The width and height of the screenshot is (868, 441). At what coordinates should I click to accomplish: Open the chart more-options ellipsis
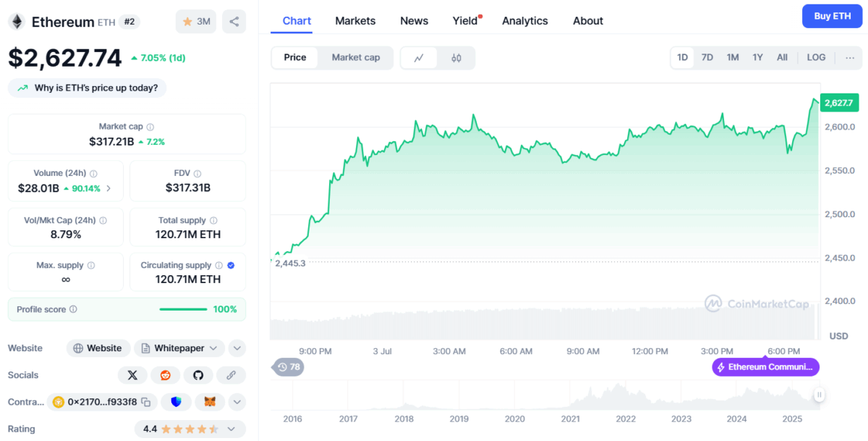850,57
